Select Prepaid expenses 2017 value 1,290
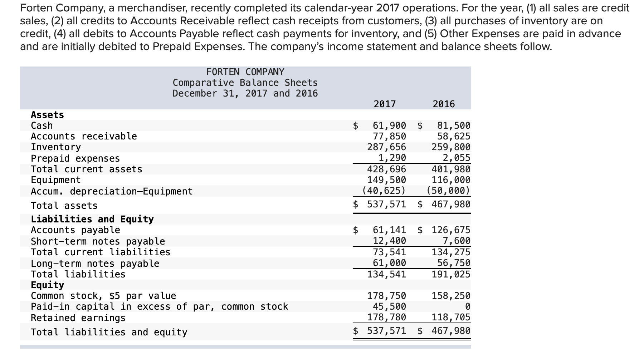 (392, 158)
